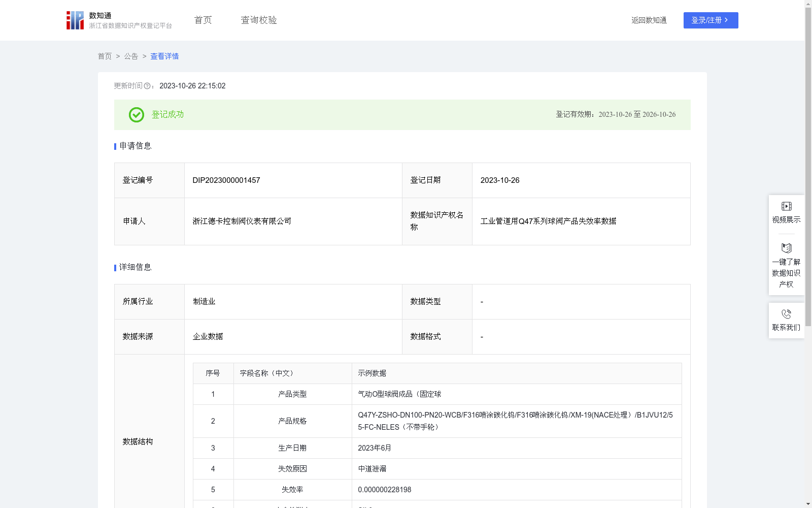Click the 登记成功 status text
Viewport: 812px width, 508px height.
tap(167, 115)
